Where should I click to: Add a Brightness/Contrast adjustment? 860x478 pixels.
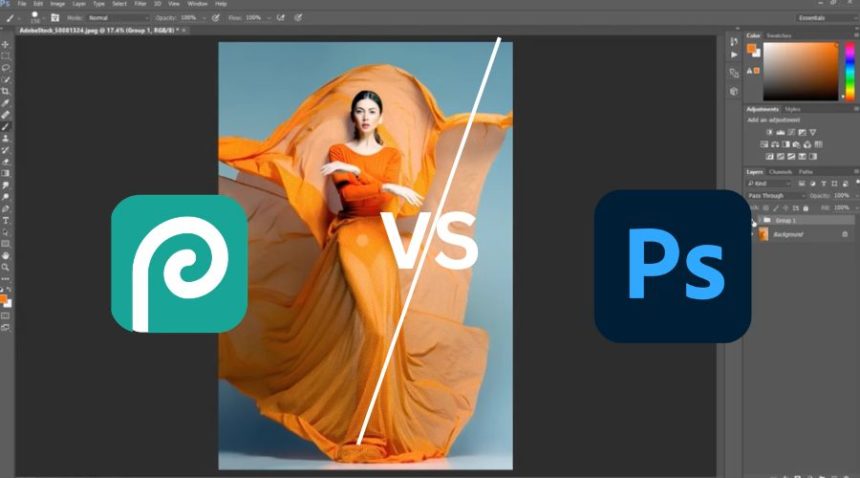point(770,132)
